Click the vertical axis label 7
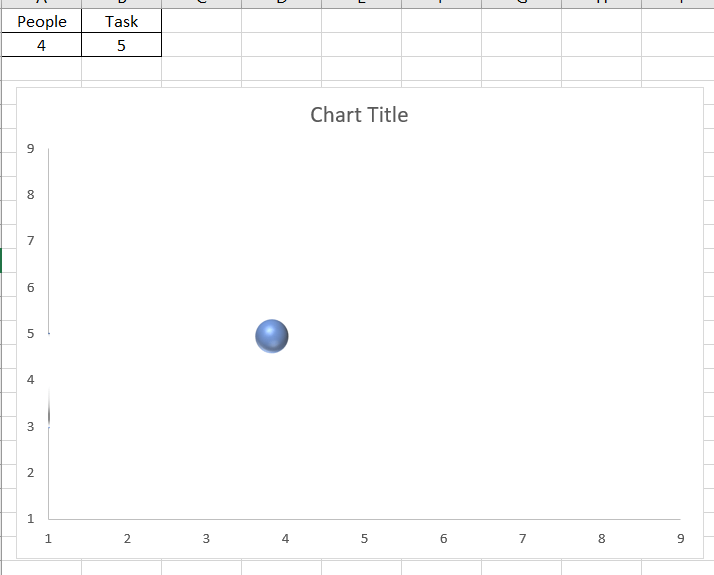The width and height of the screenshot is (714, 575). [x=31, y=241]
